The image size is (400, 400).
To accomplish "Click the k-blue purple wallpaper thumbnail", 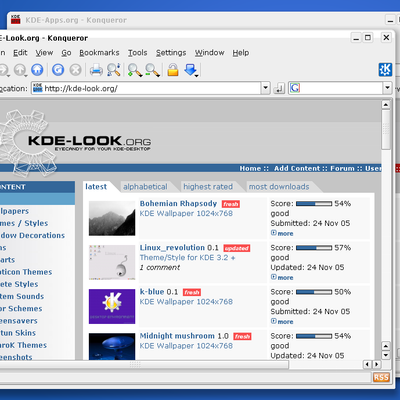I will point(112,306).
